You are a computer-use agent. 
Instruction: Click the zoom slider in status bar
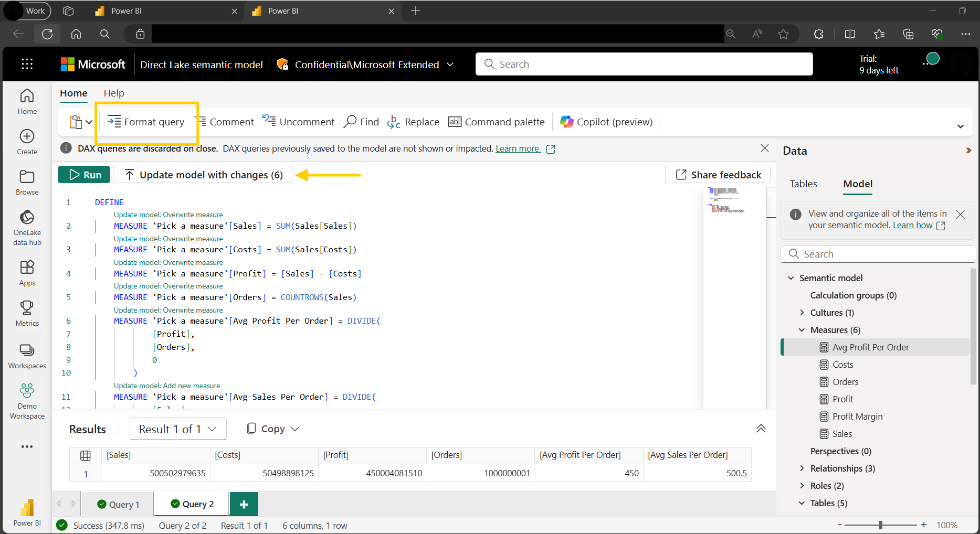[x=881, y=525]
